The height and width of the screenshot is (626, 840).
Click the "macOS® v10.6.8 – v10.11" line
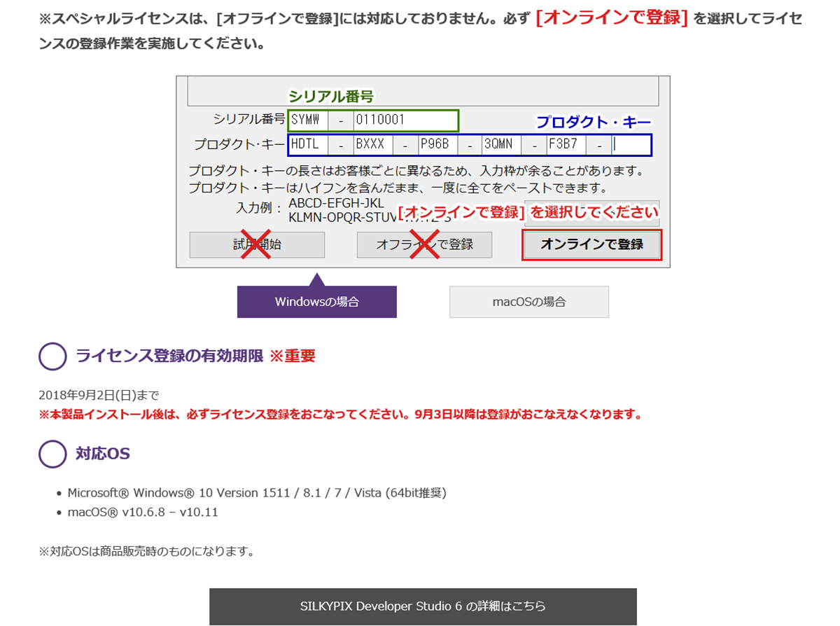click(143, 512)
